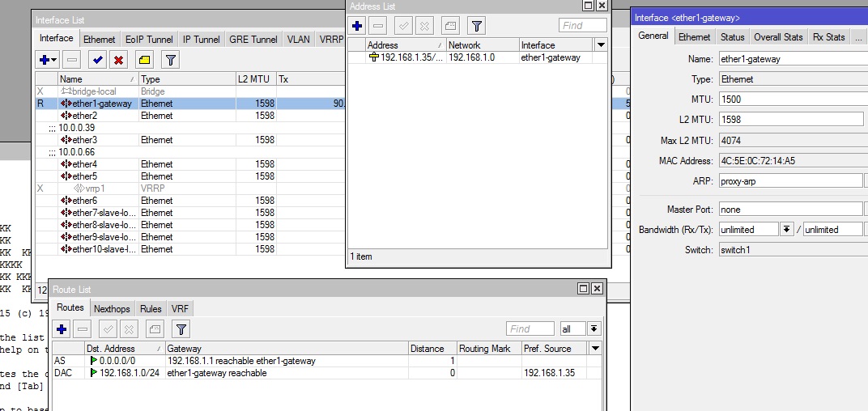
Task: Click the yellow comment icon in Interface List
Action: click(x=143, y=60)
